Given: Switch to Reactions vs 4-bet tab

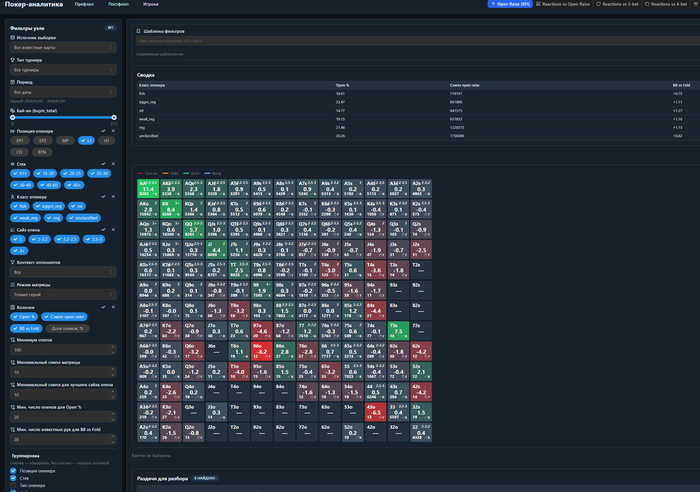Looking at the screenshot, I should 666,4.
